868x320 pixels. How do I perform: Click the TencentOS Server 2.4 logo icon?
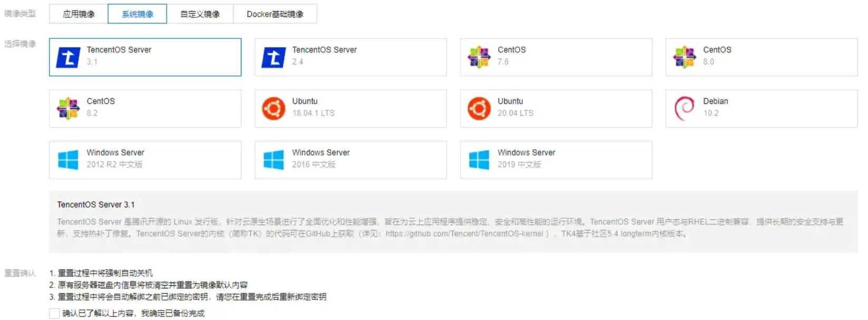pyautogui.click(x=274, y=57)
